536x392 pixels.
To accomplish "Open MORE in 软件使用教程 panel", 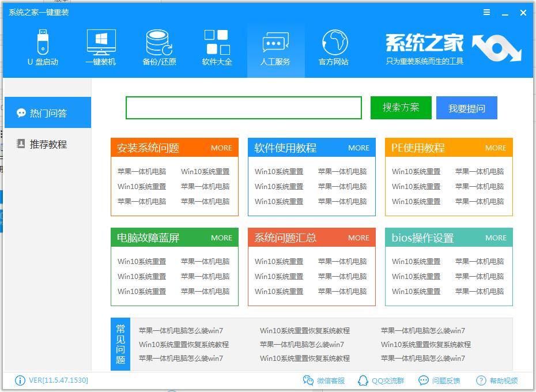I will pos(358,148).
